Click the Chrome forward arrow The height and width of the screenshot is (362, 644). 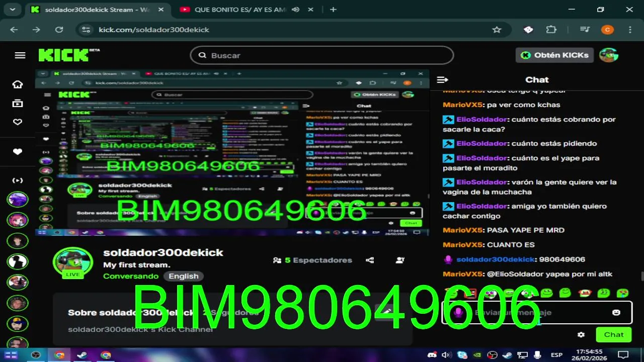[x=36, y=30]
